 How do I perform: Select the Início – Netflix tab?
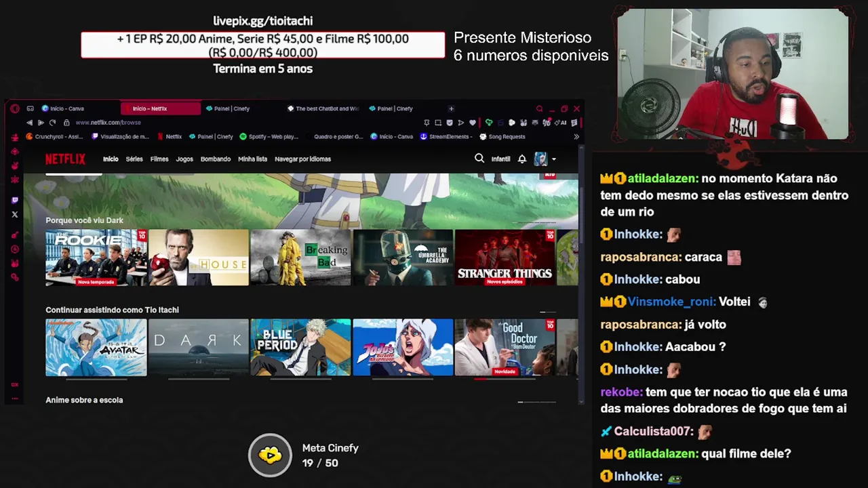[161, 108]
